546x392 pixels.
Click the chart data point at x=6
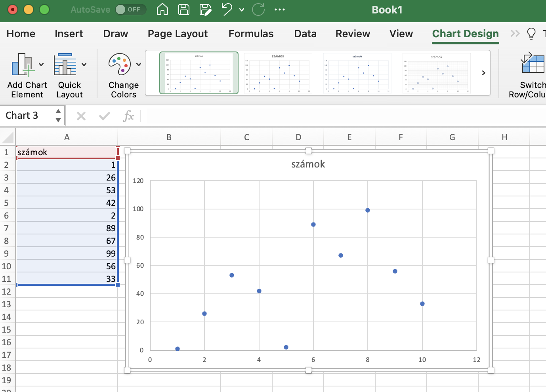pyautogui.click(x=313, y=225)
